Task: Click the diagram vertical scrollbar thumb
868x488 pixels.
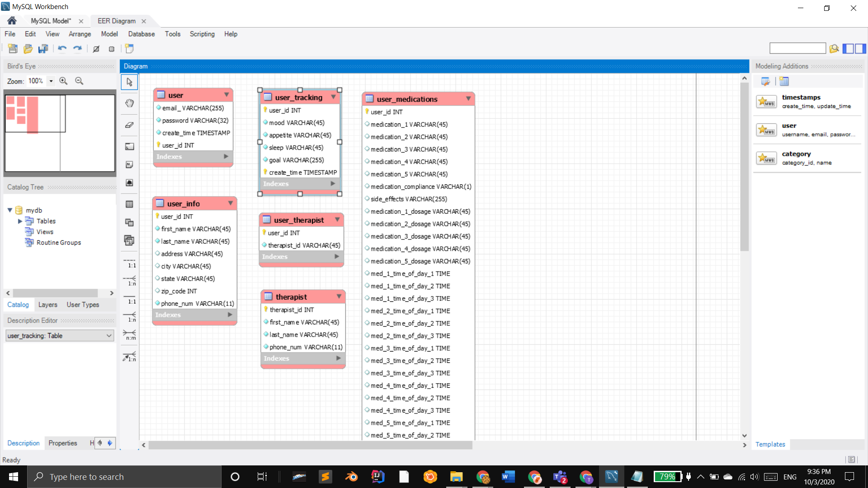Action: click(744, 167)
